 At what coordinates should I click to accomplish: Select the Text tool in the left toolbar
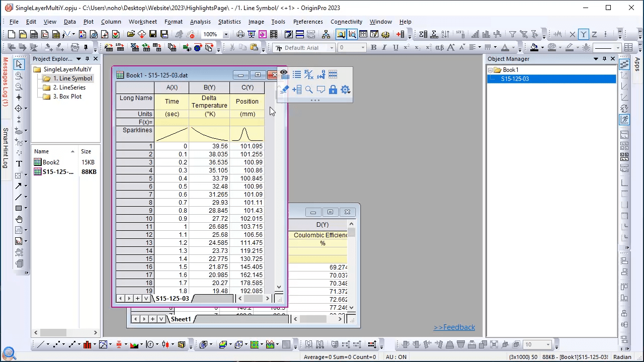click(x=19, y=164)
